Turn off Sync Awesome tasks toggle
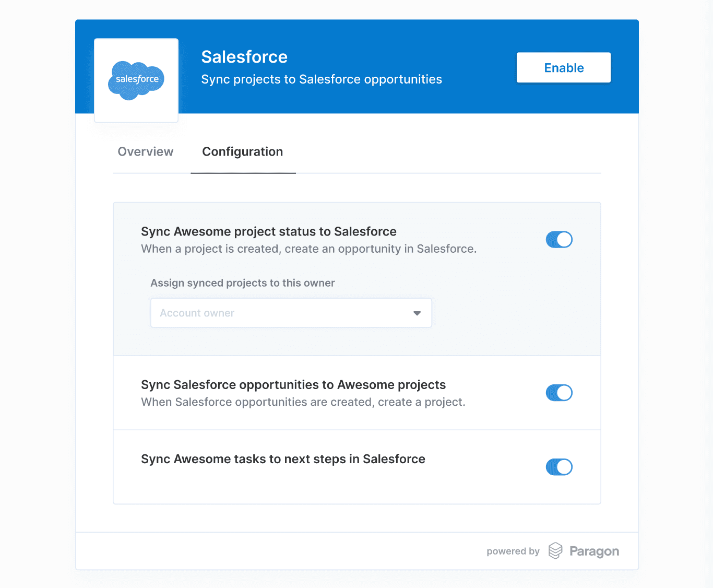This screenshot has height=588, width=713. coord(559,467)
